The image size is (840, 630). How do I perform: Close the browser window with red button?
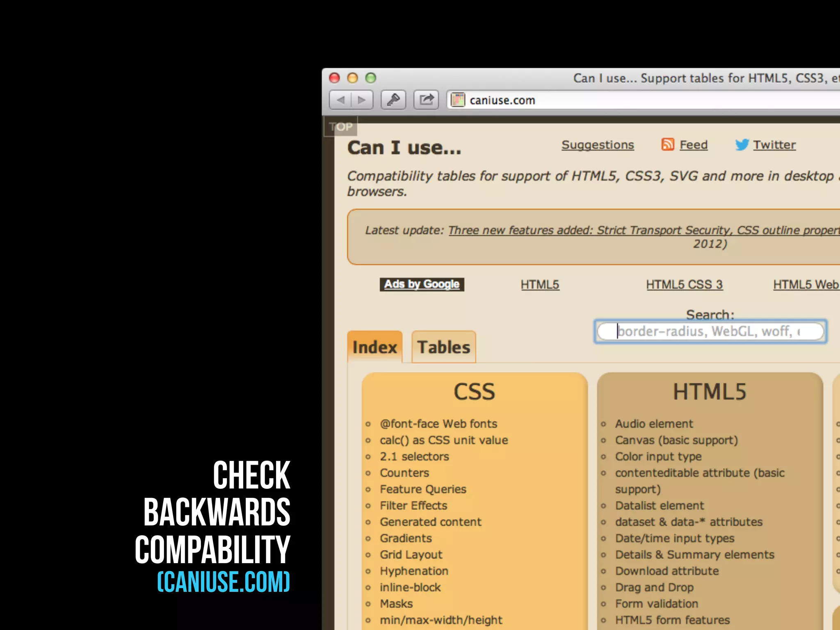click(335, 78)
